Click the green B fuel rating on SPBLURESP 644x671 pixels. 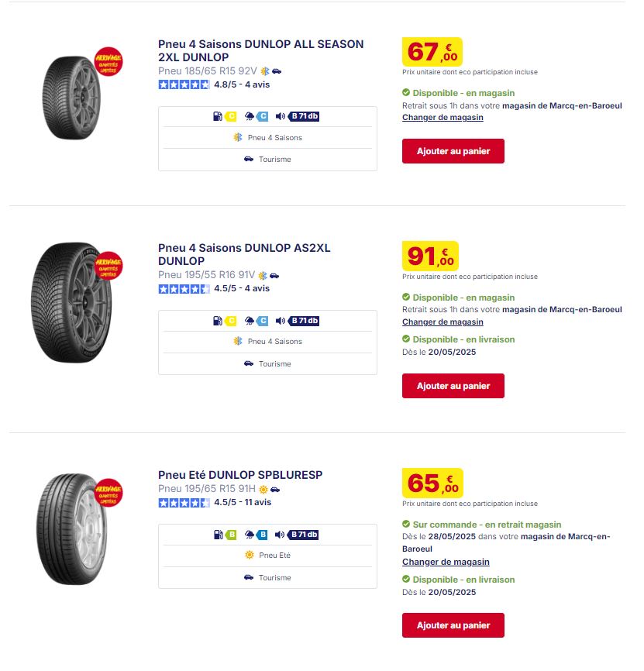tap(231, 535)
